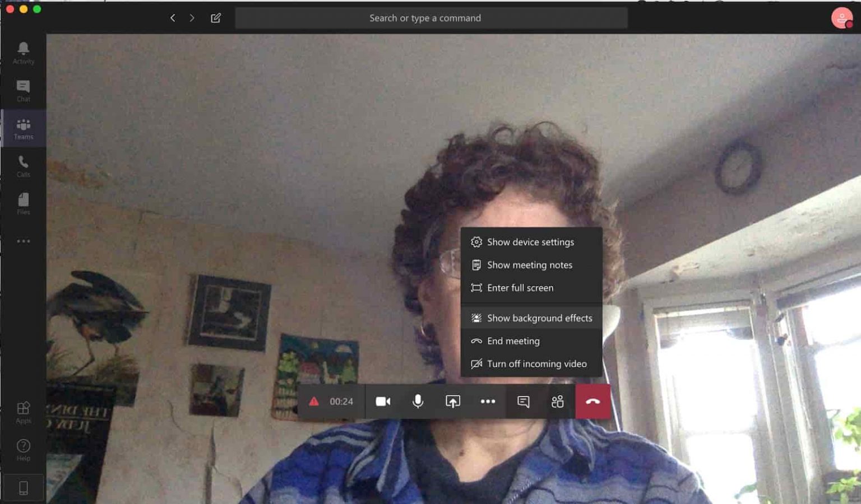Screen dimensions: 861x504
Task: Hang up the call
Action: coord(592,401)
